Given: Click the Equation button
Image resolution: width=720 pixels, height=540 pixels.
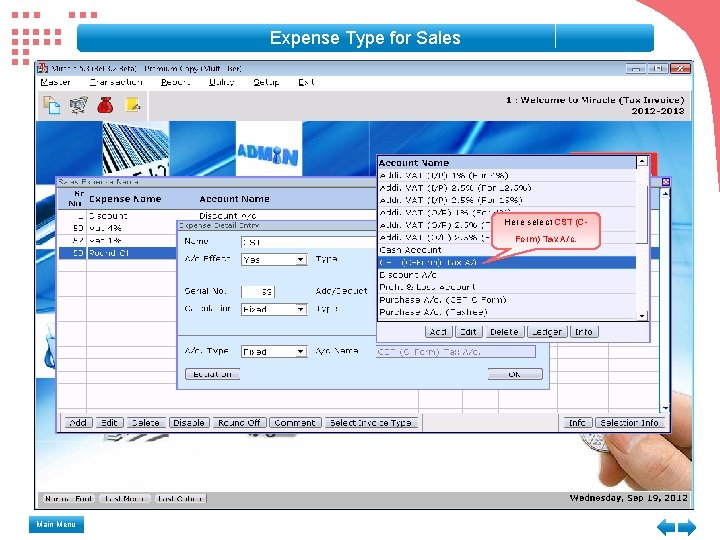Looking at the screenshot, I should 213,374.
